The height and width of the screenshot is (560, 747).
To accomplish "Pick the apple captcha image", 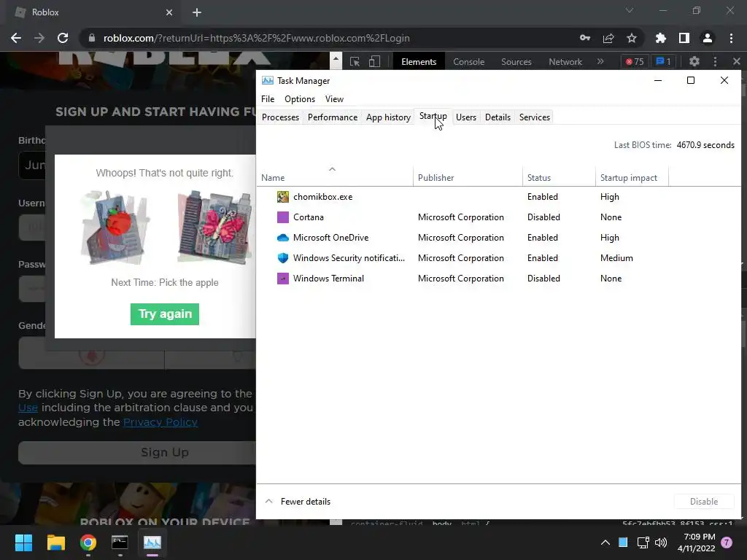I will pos(115,227).
